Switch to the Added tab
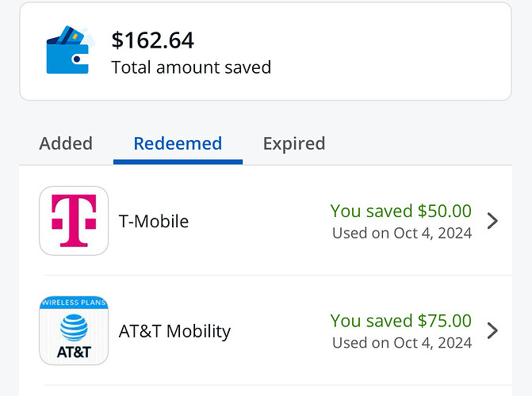 (66, 143)
